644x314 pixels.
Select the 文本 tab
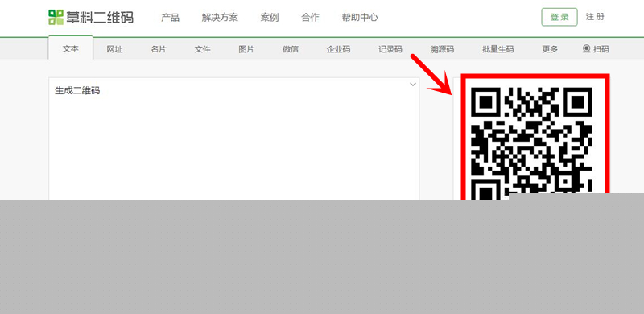[x=71, y=48]
